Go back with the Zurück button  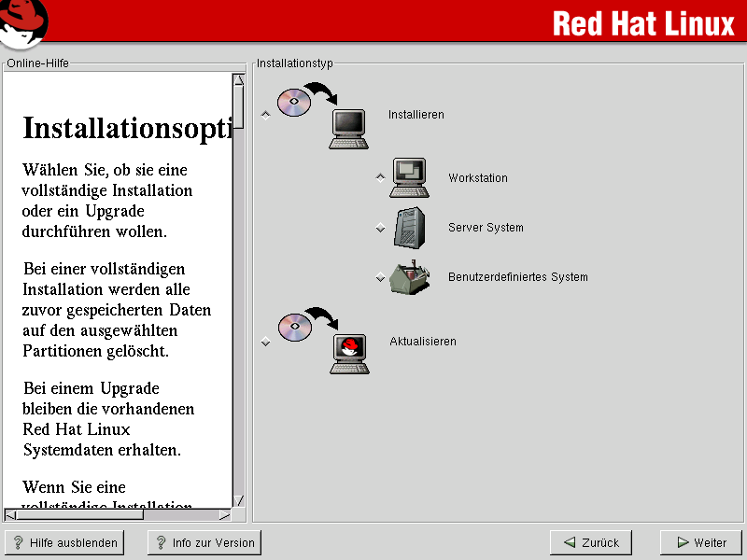point(591,542)
